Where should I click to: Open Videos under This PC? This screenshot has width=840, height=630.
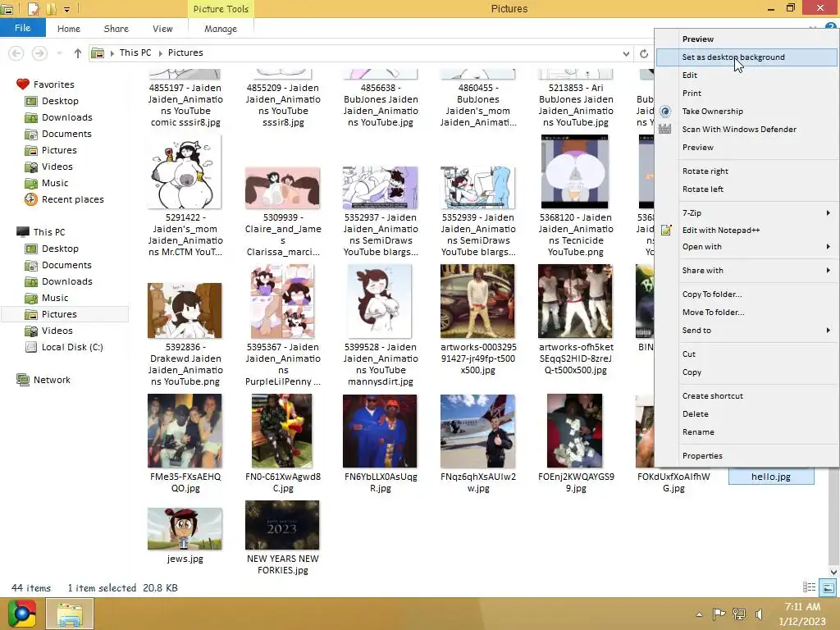point(57,331)
